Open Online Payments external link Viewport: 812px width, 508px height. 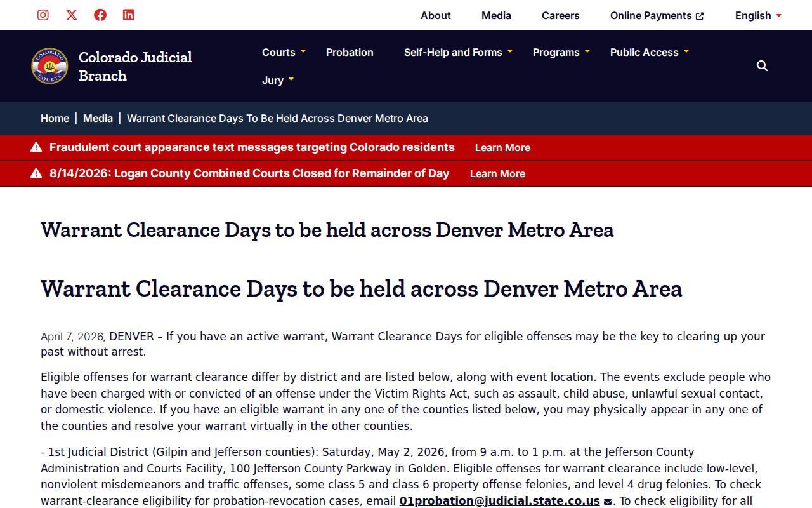click(657, 15)
